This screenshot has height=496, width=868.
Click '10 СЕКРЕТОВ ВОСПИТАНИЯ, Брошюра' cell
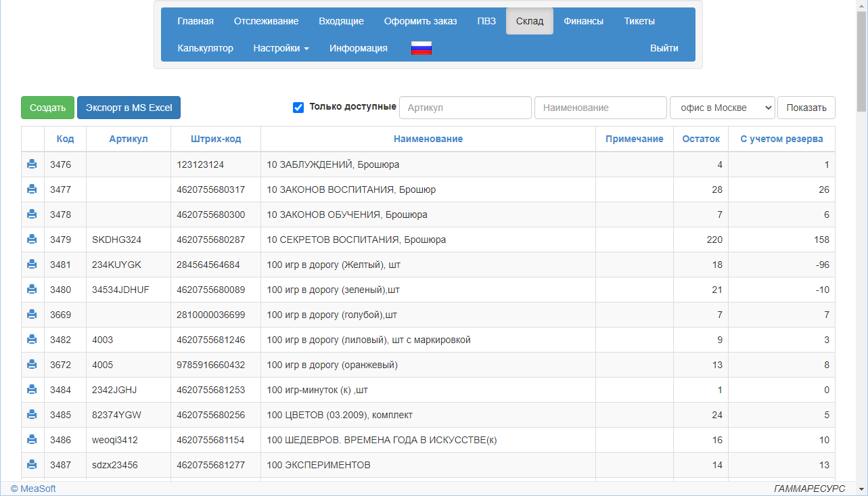pyautogui.click(x=428, y=240)
